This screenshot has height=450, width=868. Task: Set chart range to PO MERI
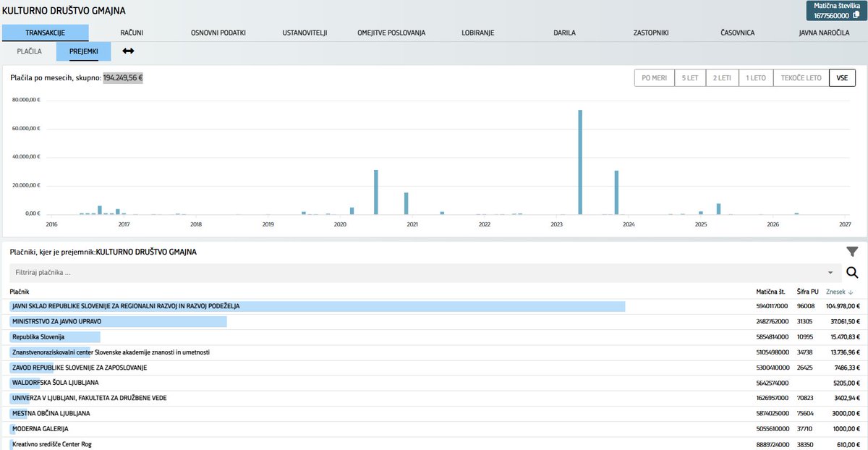tap(654, 78)
